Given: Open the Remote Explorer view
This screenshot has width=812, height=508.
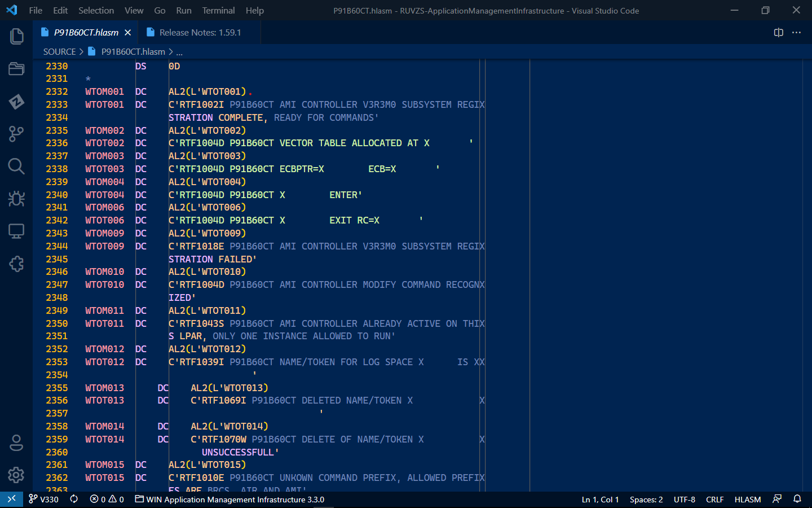Looking at the screenshot, I should 16,231.
